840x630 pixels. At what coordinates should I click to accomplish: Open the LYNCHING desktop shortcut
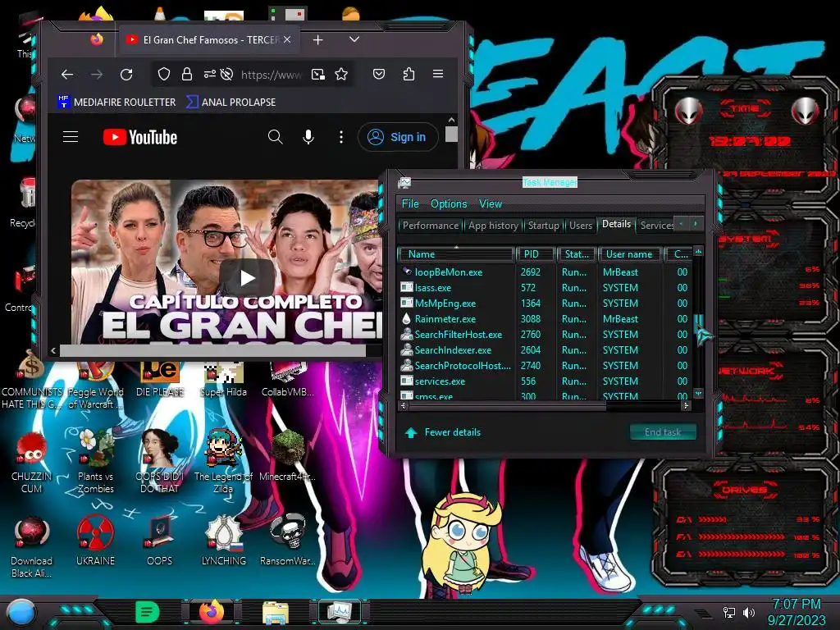(224, 541)
